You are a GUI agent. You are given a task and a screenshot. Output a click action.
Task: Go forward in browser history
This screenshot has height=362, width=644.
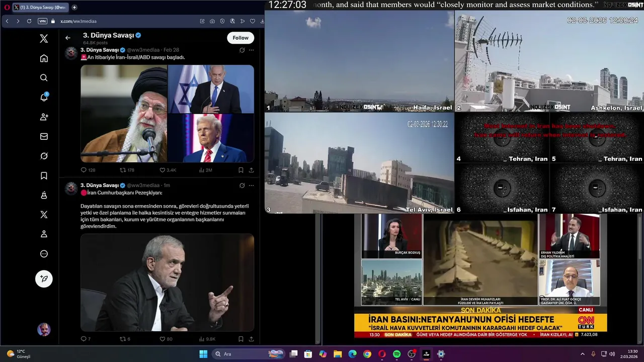click(18, 21)
